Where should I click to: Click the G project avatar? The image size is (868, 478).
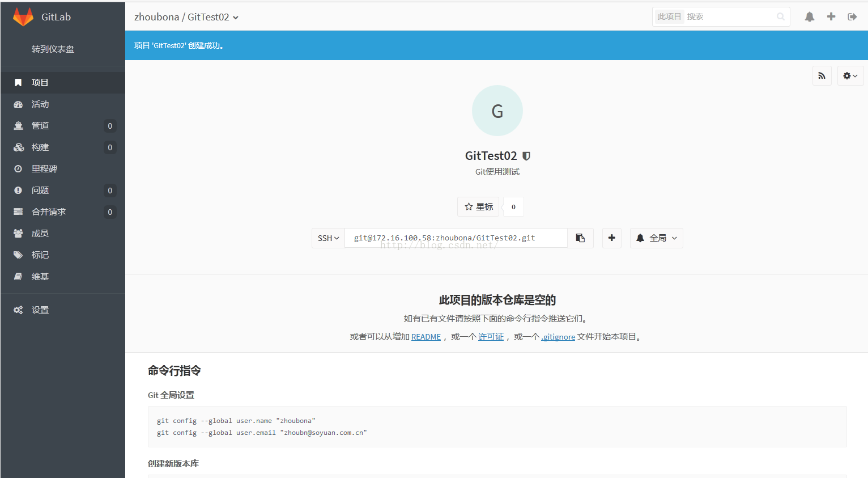[x=497, y=111]
